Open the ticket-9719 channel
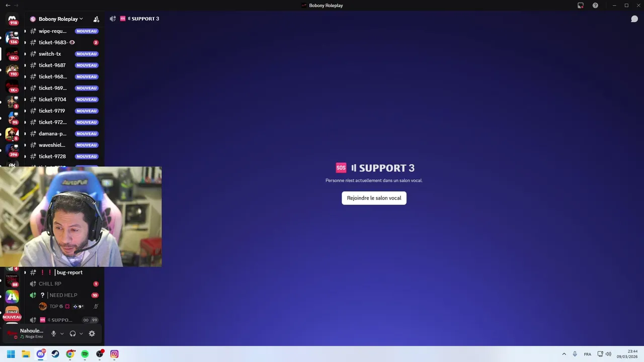The width and height of the screenshot is (644, 362). pyautogui.click(x=64, y=111)
